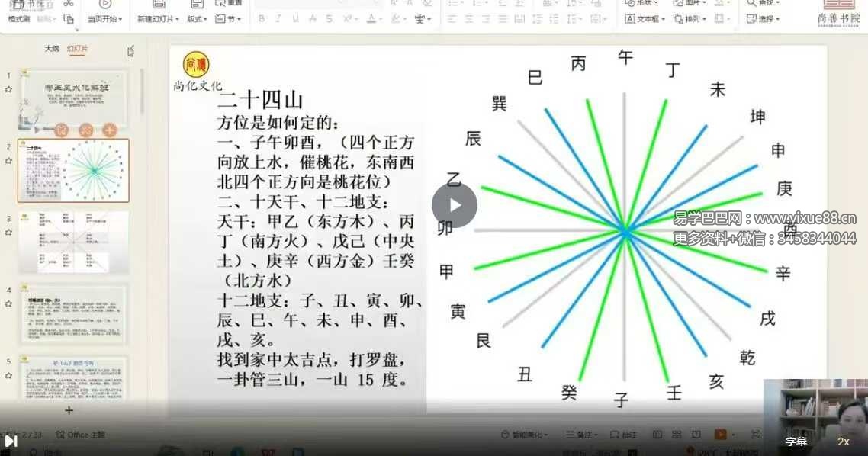Click the video play button overlay

455,205
